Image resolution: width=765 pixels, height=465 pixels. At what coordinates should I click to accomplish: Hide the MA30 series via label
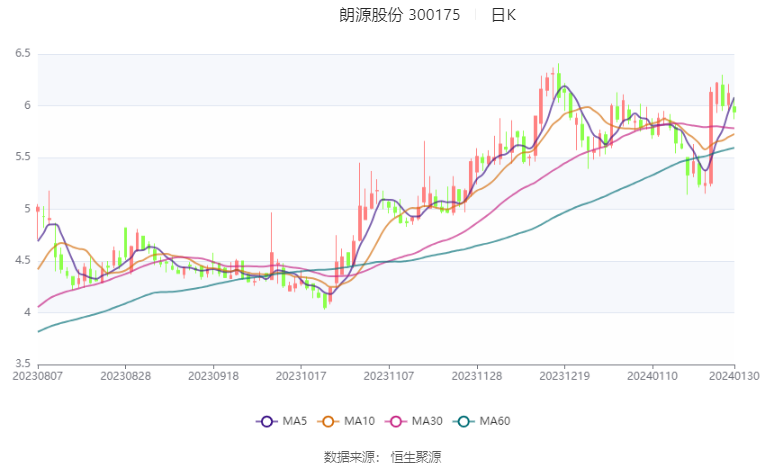pyautogui.click(x=427, y=421)
